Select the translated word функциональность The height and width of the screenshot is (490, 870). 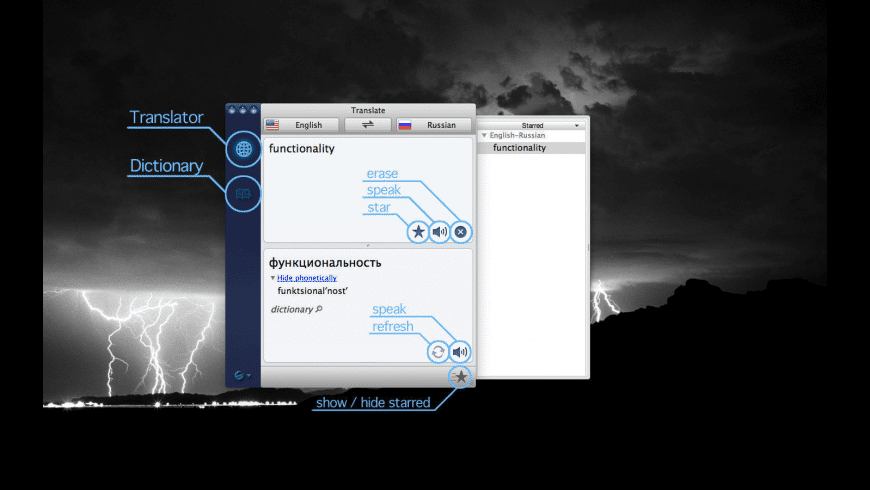[x=325, y=262]
